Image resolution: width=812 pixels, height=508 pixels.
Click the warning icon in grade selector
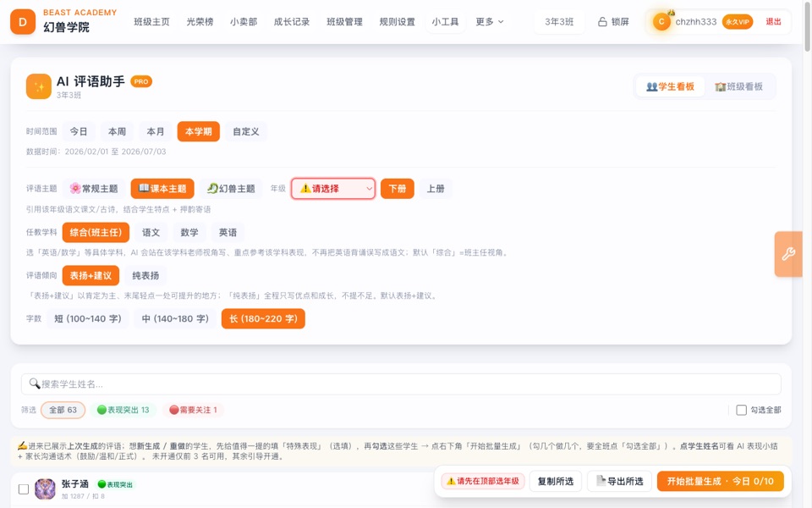[305, 188]
